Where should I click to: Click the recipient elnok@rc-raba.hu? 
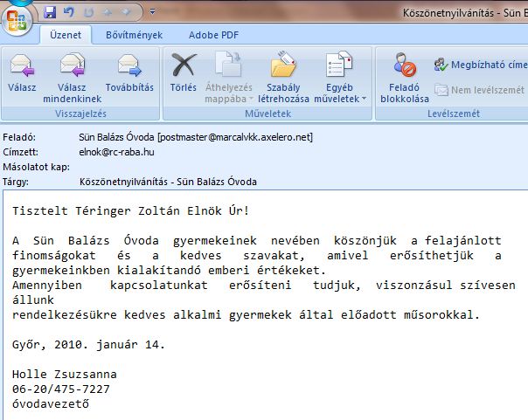coord(116,152)
